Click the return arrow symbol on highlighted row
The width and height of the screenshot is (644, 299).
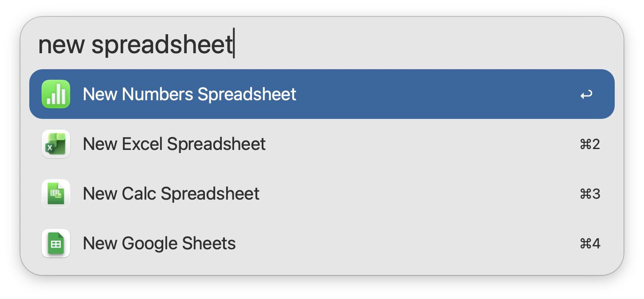[x=586, y=94]
